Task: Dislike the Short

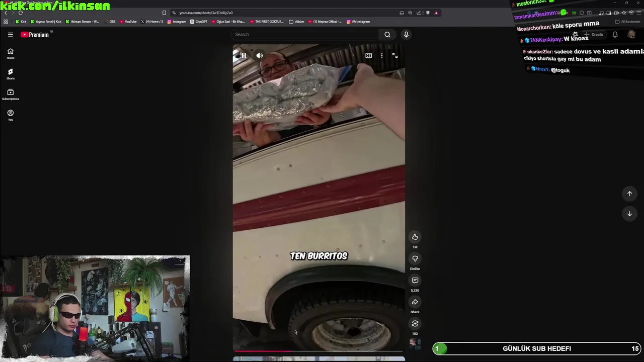Action: pos(415,258)
